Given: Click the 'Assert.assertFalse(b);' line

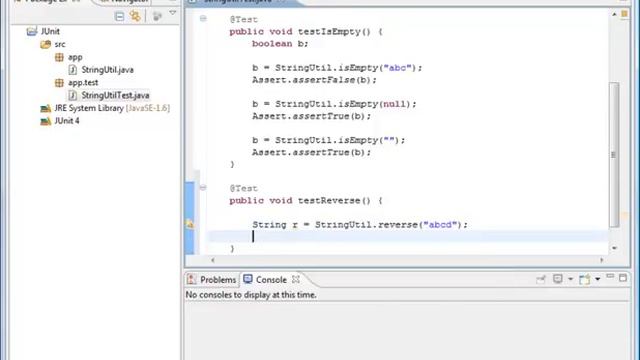Looking at the screenshot, I should point(314,80).
